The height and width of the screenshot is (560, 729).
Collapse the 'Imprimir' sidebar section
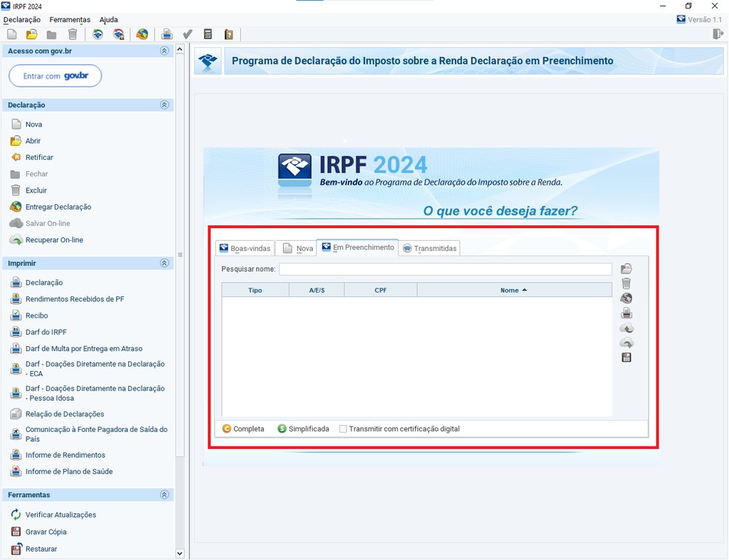tap(164, 263)
